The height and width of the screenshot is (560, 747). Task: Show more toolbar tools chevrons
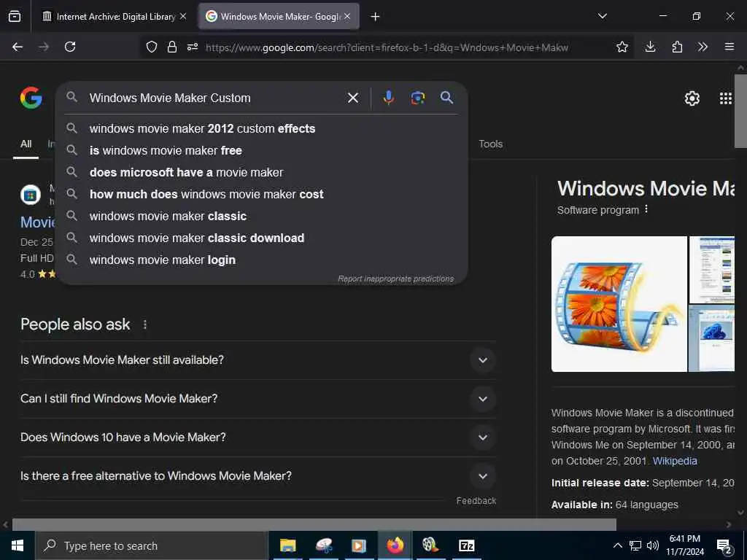tap(703, 47)
